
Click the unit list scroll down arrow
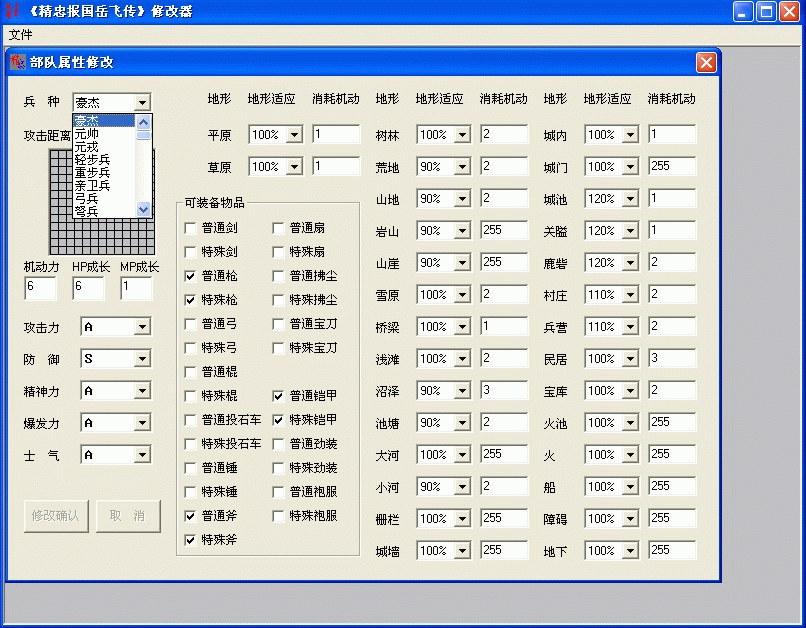pos(143,209)
